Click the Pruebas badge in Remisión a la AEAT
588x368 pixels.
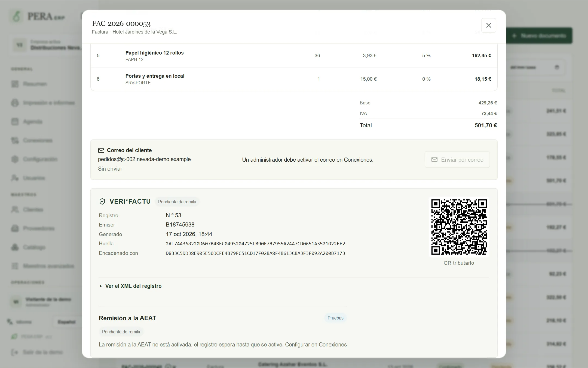(335, 318)
